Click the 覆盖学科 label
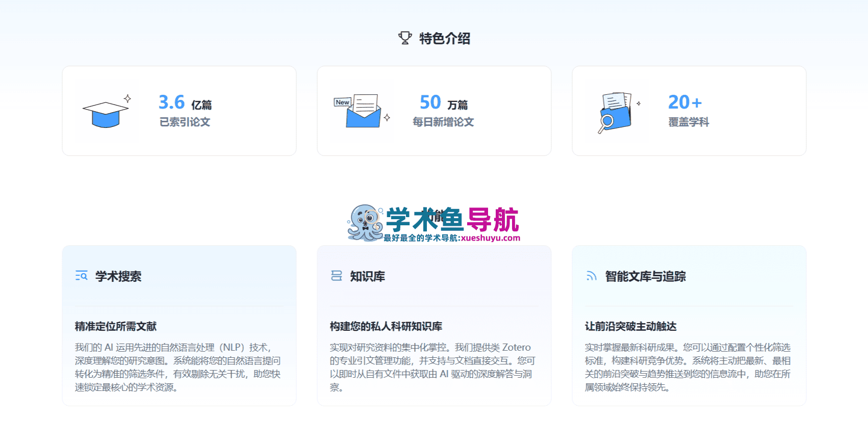Image resolution: width=868 pixels, height=447 pixels. click(688, 122)
